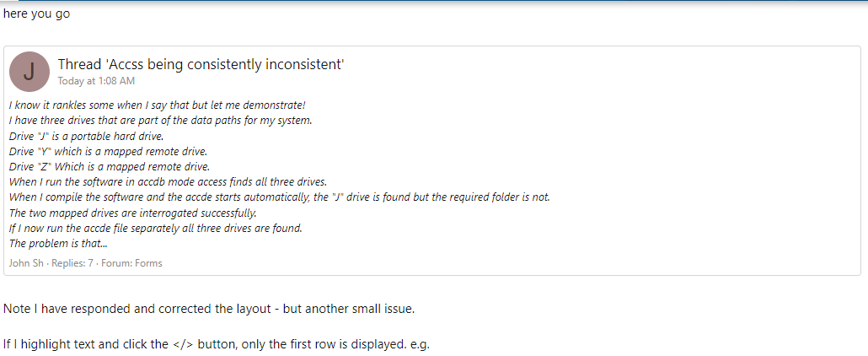The width and height of the screenshot is (868, 356).
Task: Open thread 'Accss being consistently inconsistent' link
Action: click(201, 65)
